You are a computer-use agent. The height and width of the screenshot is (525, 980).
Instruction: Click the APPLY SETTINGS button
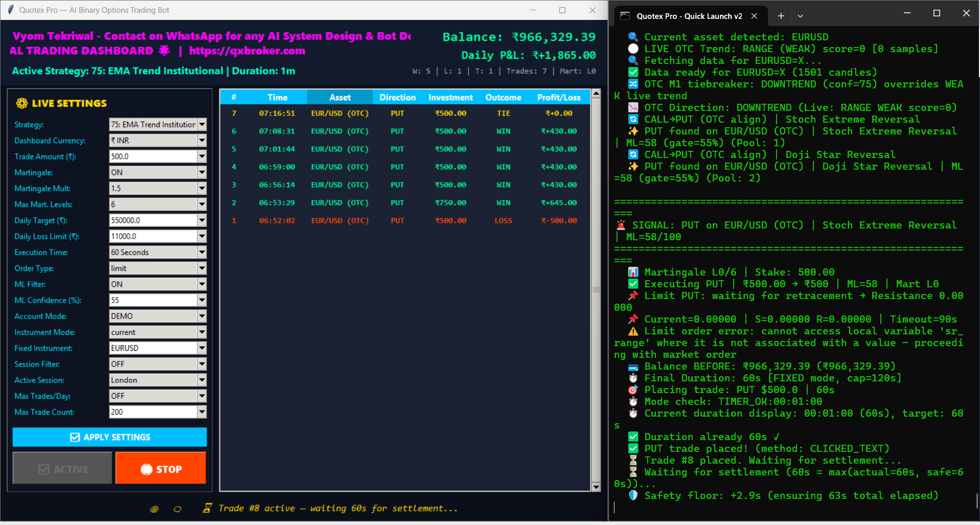pyautogui.click(x=110, y=437)
